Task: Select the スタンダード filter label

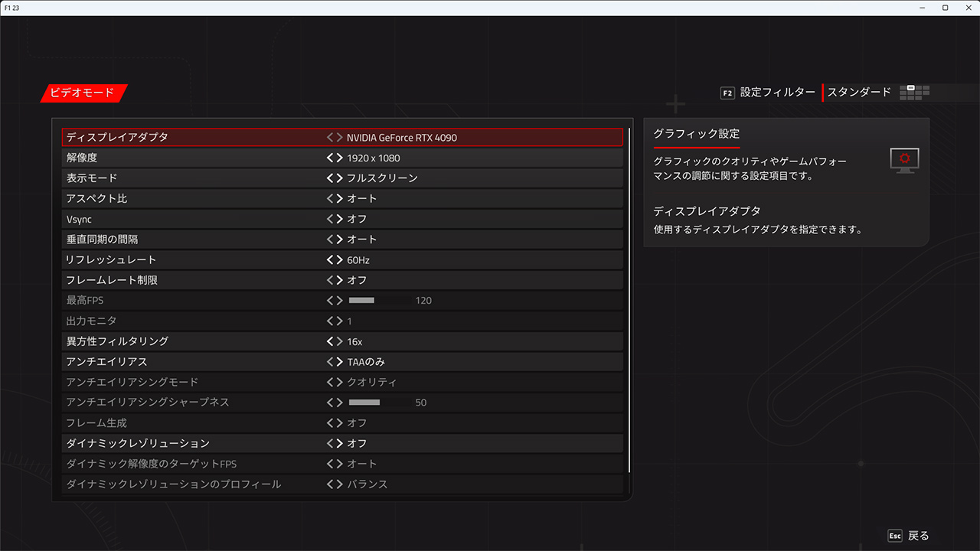Action: pyautogui.click(x=859, y=93)
